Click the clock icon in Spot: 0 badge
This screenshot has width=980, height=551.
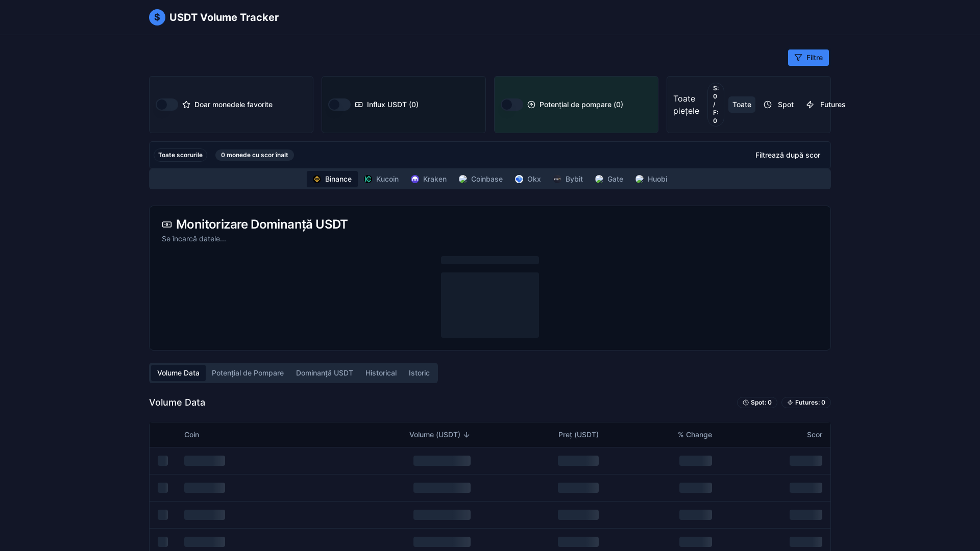[x=746, y=403]
